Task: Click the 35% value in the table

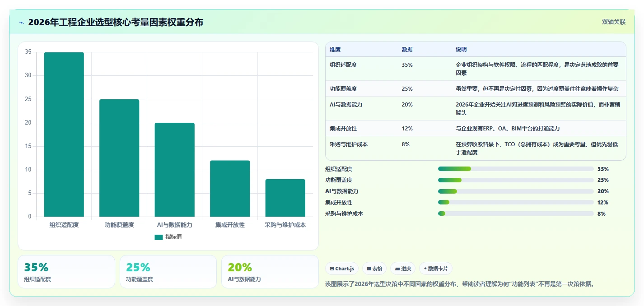Action: click(407, 65)
